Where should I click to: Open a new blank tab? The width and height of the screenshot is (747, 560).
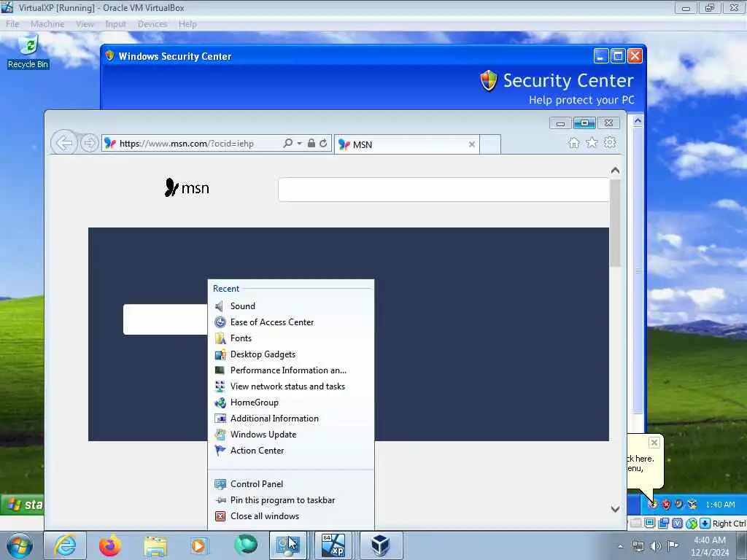[x=489, y=144]
